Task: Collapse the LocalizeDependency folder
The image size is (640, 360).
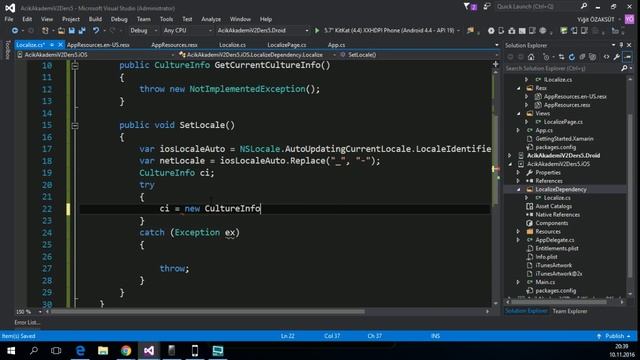Action: click(518, 189)
